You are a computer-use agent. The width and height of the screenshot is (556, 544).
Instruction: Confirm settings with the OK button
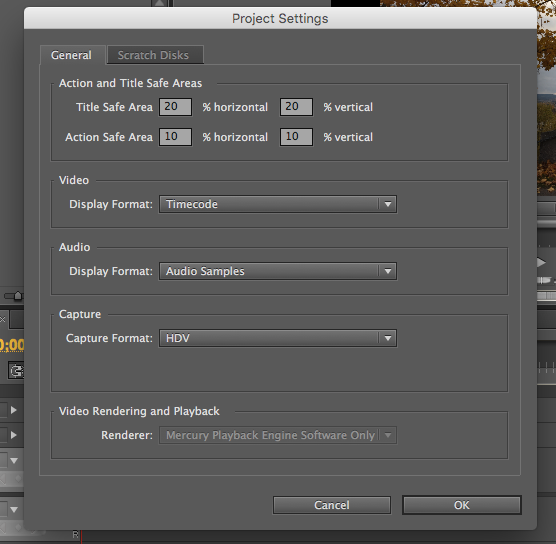tap(462, 505)
